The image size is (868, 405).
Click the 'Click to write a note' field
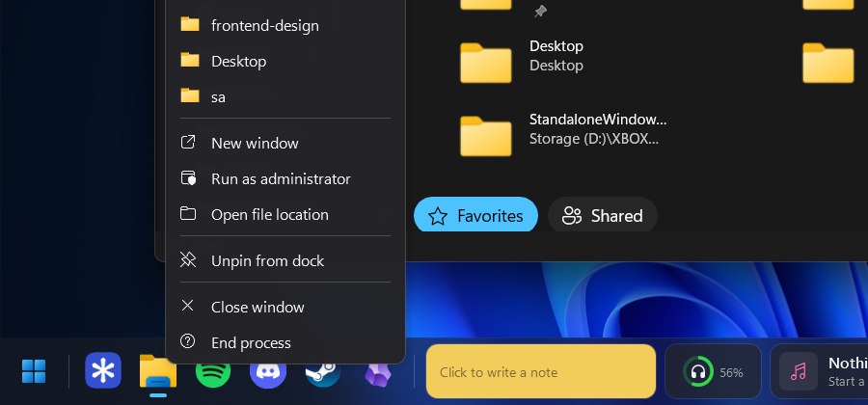[541, 371]
